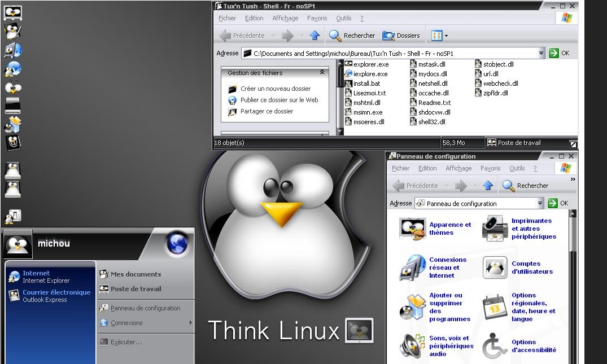Screen dimensions: 607x364
Task: Open the Dossiers folders view
Action: tap(401, 36)
